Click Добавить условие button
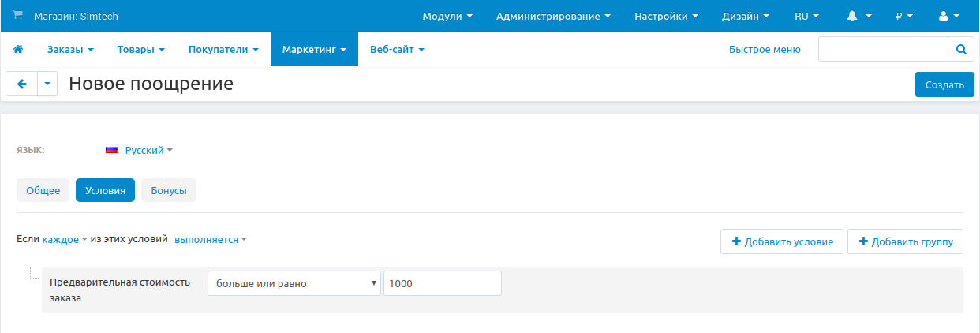 (782, 241)
